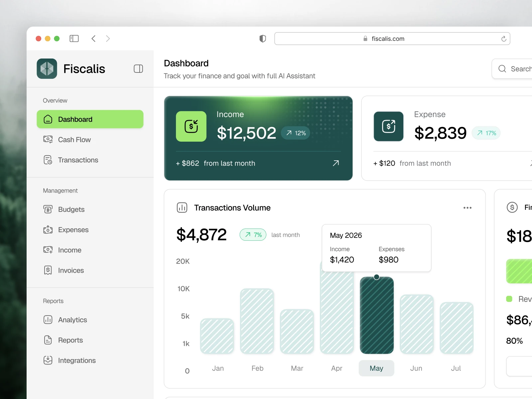Click the Analytics chart icon

48,320
